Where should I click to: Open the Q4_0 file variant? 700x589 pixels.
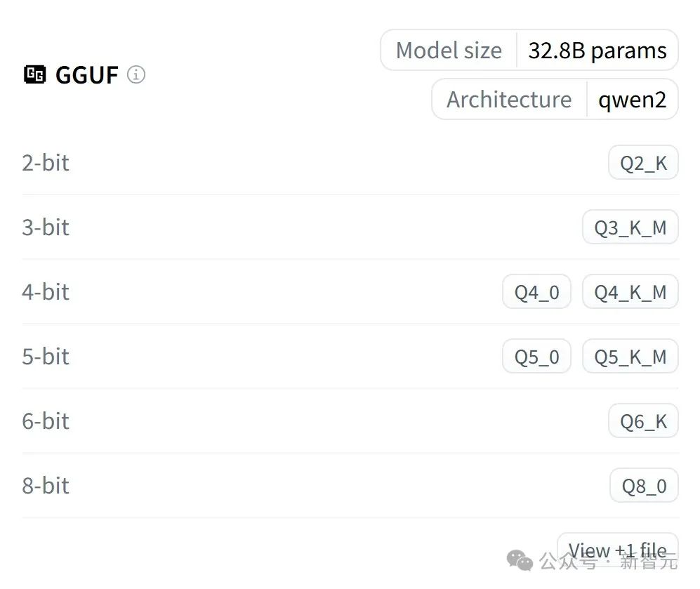point(536,292)
